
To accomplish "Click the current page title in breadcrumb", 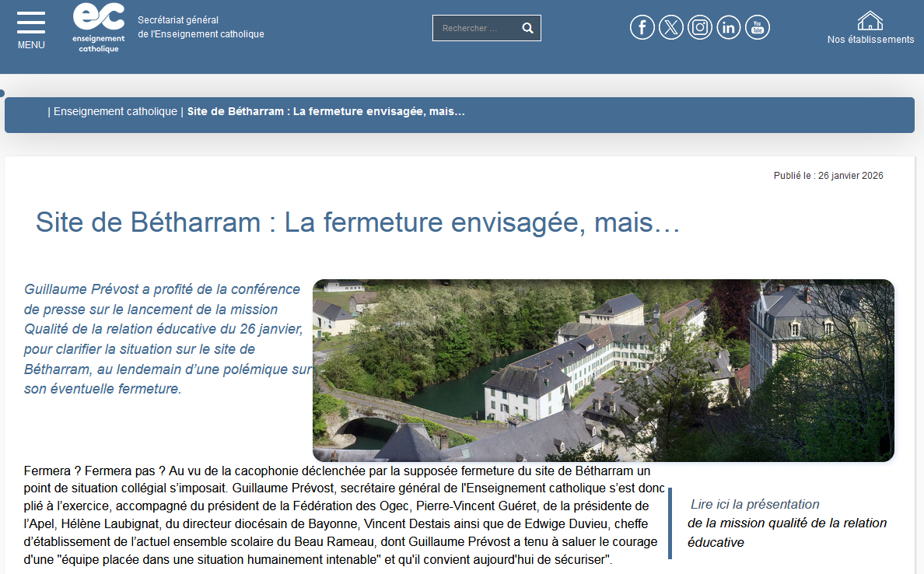I will (x=326, y=111).
